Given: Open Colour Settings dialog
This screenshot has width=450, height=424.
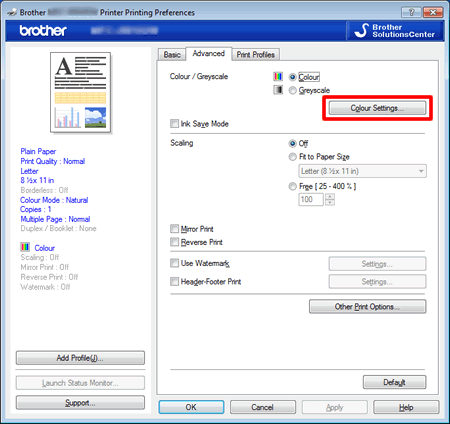Looking at the screenshot, I should (377, 108).
